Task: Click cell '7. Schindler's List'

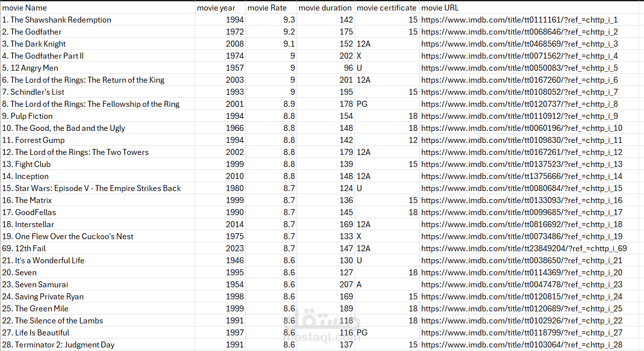Action: (98, 92)
